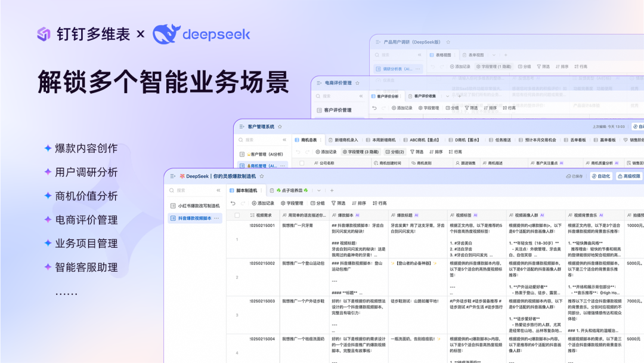Open 自动化 automation via the lightning icon

[x=595, y=176]
